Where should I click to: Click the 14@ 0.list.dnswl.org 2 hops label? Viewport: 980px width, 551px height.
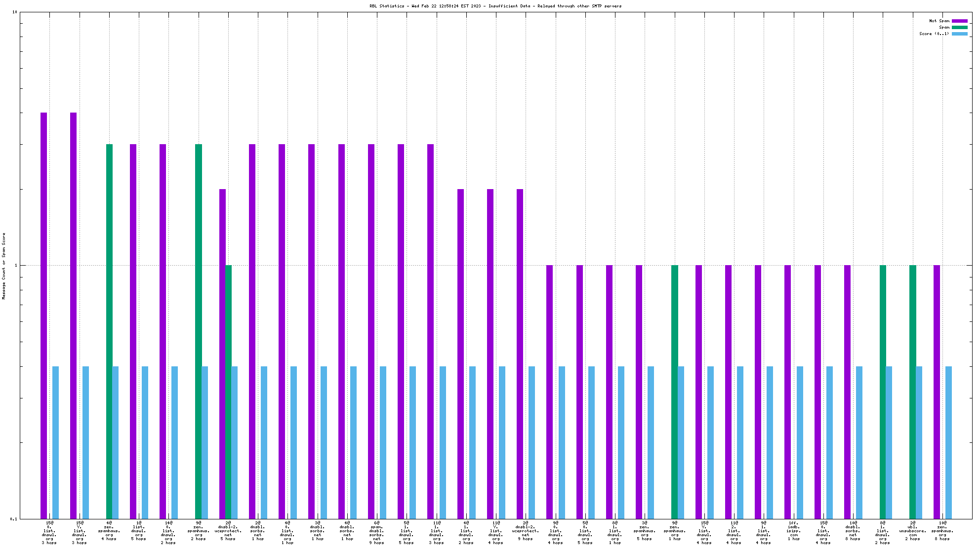click(x=168, y=533)
